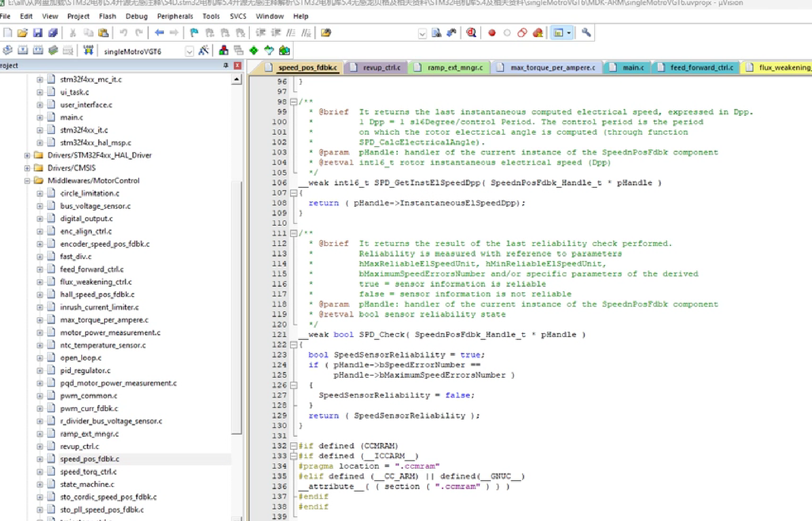Collapse Middlewares/MotorControl folder
The height and width of the screenshot is (521, 812).
[27, 181]
